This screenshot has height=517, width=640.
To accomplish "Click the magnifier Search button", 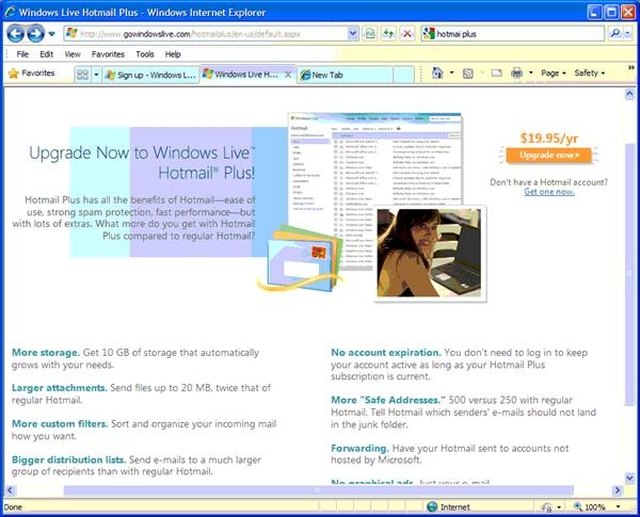I will click(616, 34).
